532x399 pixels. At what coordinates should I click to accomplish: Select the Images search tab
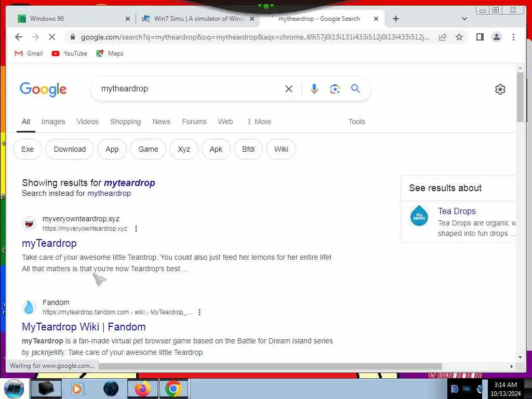(53, 122)
